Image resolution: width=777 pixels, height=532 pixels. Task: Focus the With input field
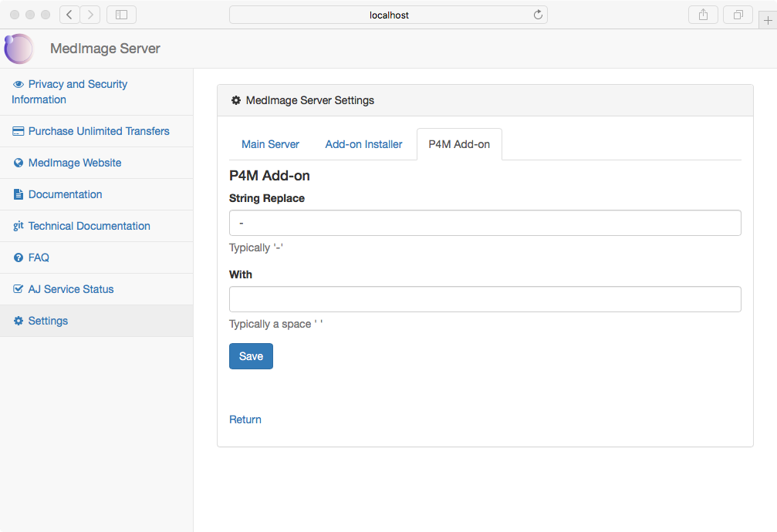[x=485, y=299]
